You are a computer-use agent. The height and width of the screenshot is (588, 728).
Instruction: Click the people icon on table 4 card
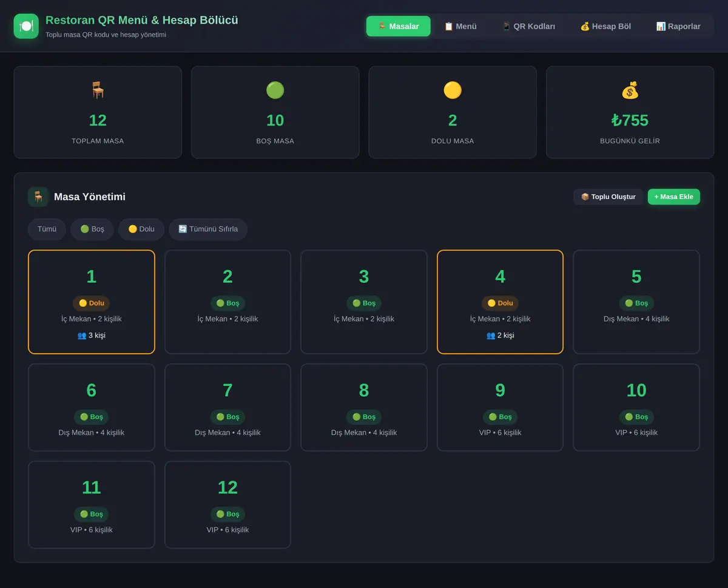pos(491,336)
